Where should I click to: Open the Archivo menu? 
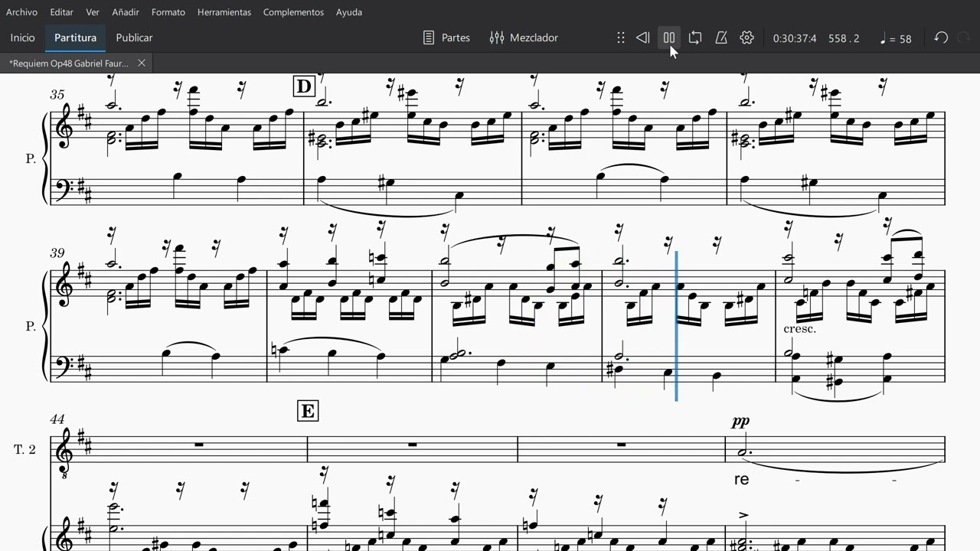[x=21, y=12]
